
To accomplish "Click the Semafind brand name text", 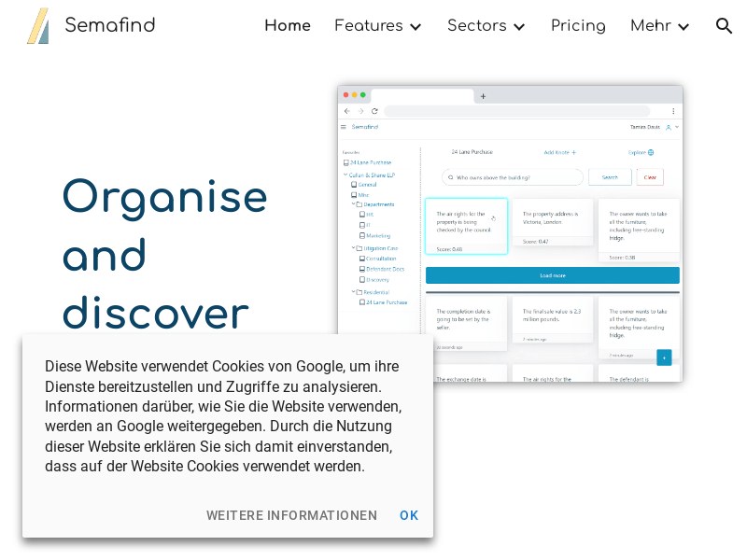I will click(109, 26).
